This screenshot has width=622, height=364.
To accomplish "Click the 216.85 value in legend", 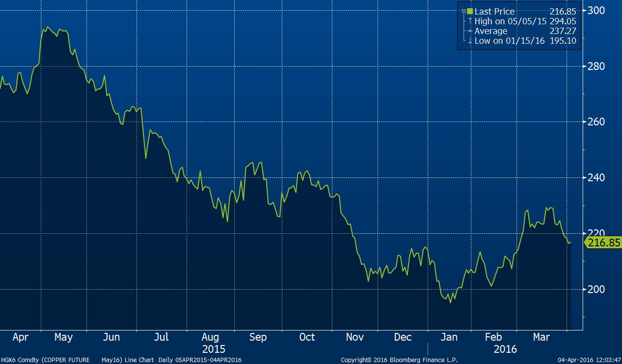I will pyautogui.click(x=563, y=11).
